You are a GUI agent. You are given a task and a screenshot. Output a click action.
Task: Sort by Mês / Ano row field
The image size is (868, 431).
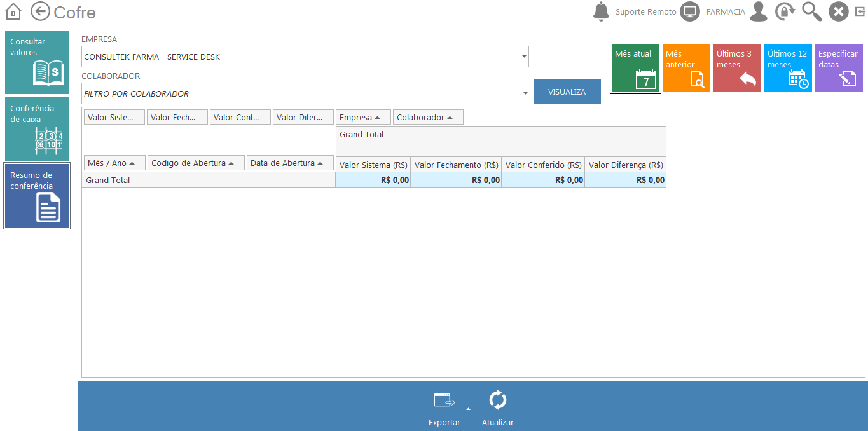click(114, 163)
